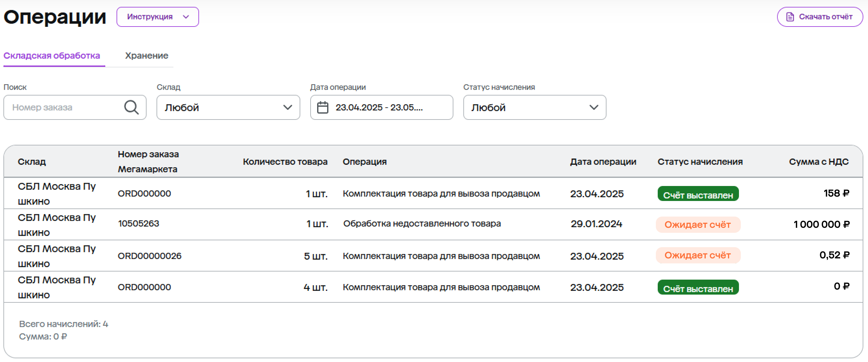Open the Инструкция dropdown
This screenshot has width=868, height=362.
pyautogui.click(x=158, y=17)
